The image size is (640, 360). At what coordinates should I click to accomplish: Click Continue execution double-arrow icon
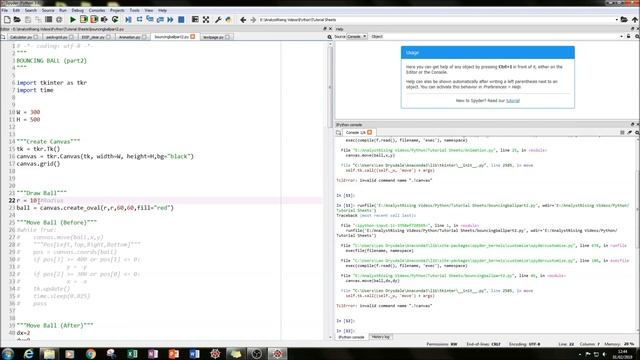[170, 19]
